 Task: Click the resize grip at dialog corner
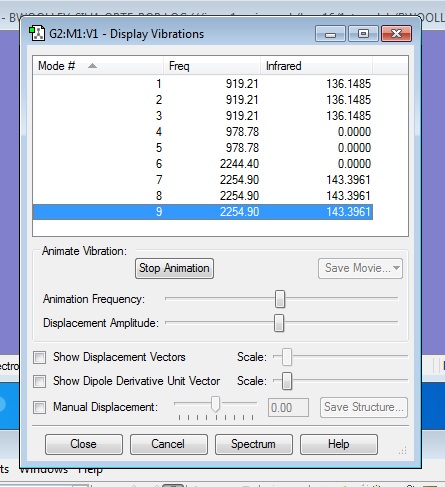403,450
